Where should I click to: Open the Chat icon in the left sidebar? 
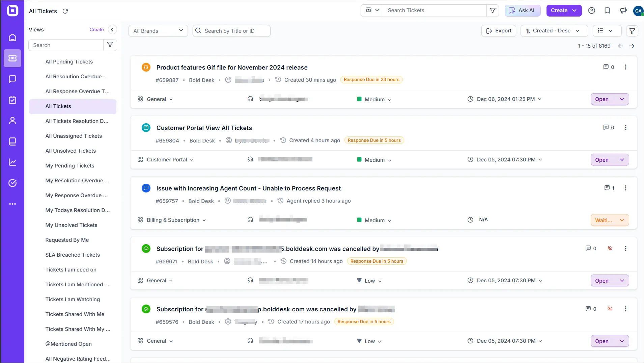[x=12, y=79]
